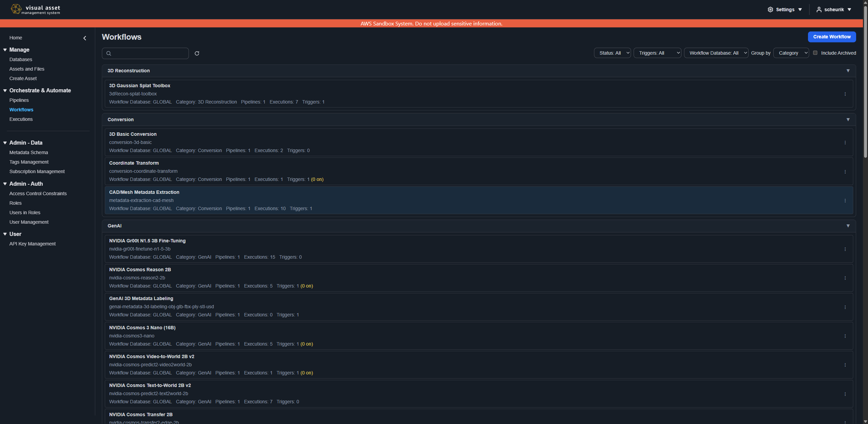Screen dimensions: 868x424
Task: Collapse the left navigation sidebar chevron
Action: pyautogui.click(x=85, y=38)
